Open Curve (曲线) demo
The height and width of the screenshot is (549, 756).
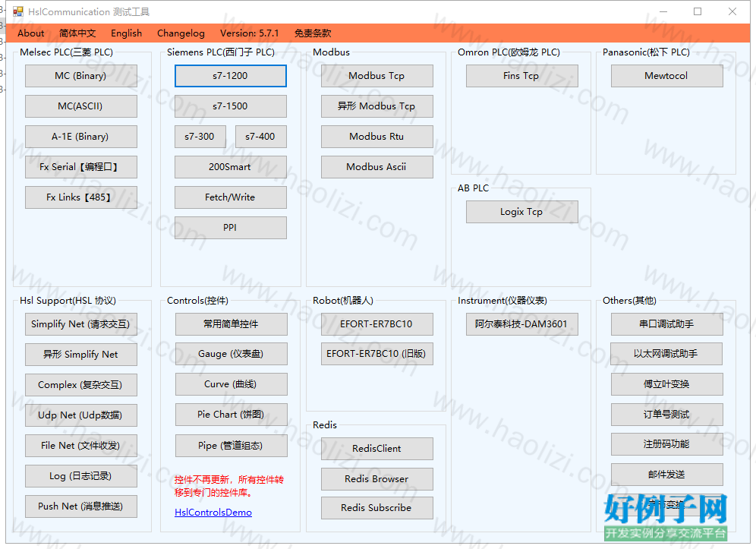[x=231, y=384]
